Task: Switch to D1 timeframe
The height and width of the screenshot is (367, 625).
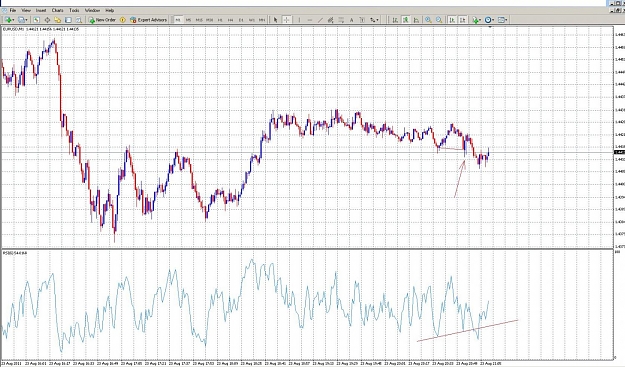Action: click(x=241, y=20)
